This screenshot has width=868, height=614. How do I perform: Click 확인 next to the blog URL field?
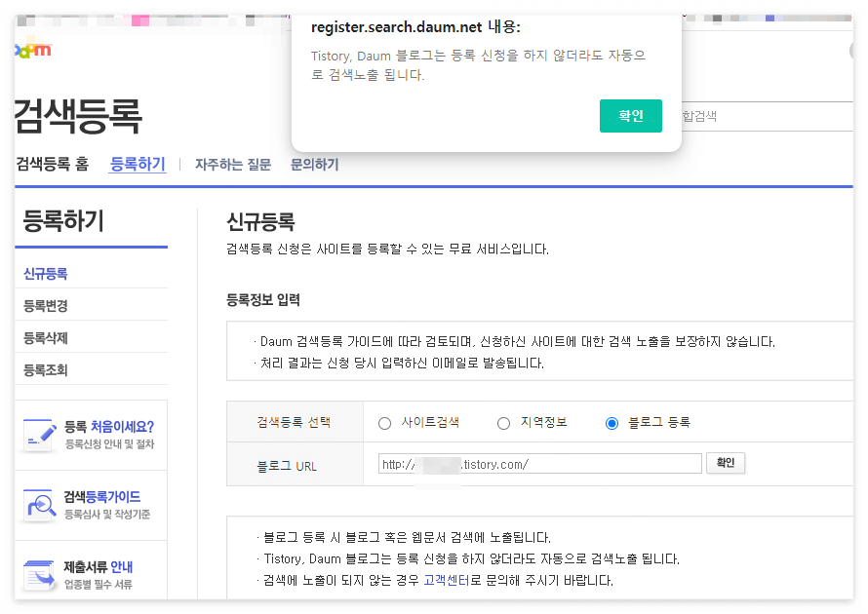(x=726, y=463)
